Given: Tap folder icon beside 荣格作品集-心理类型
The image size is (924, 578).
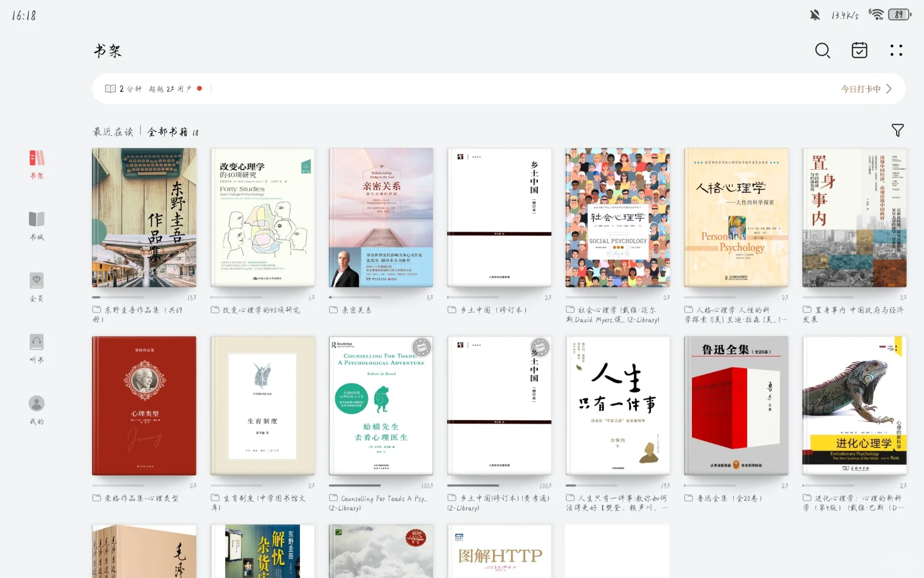Looking at the screenshot, I should (97, 498).
